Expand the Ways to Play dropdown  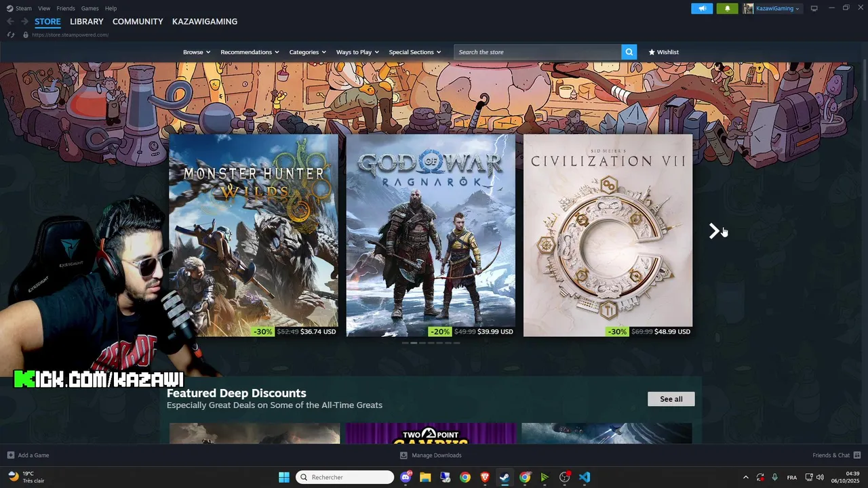tap(357, 52)
